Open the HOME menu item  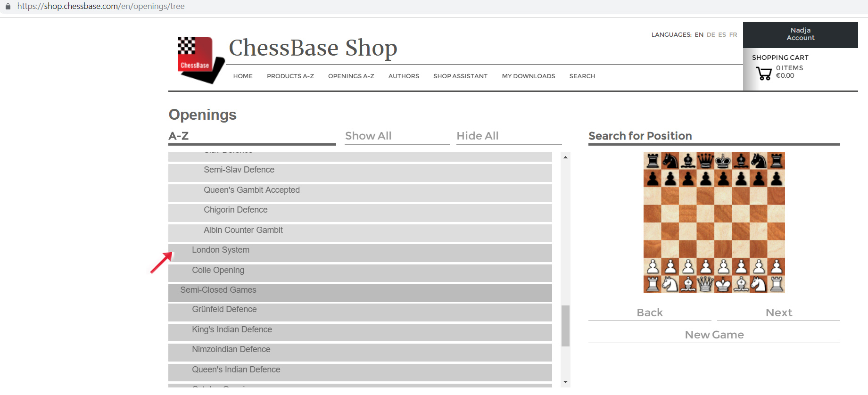243,76
